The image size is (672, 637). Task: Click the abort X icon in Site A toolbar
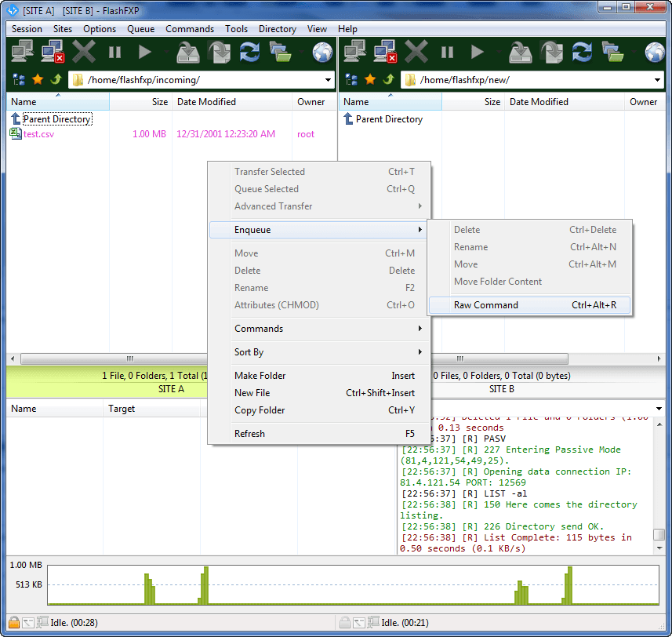tap(84, 52)
